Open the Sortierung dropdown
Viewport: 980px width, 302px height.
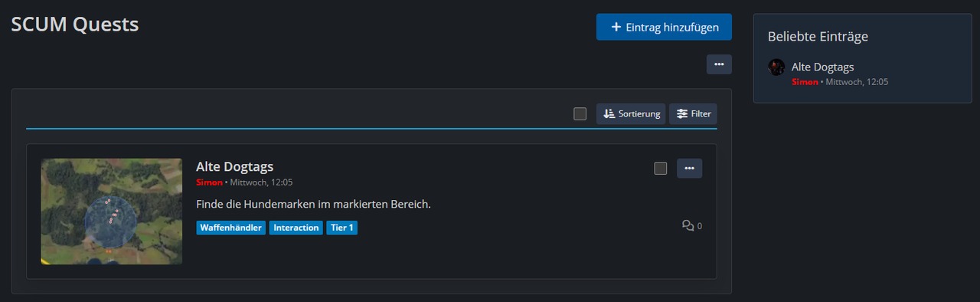[x=631, y=113]
